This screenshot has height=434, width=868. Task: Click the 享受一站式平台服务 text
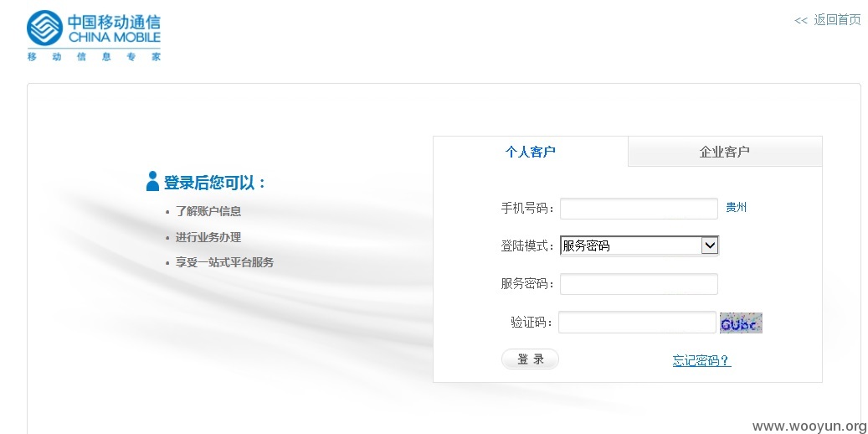[x=225, y=262]
